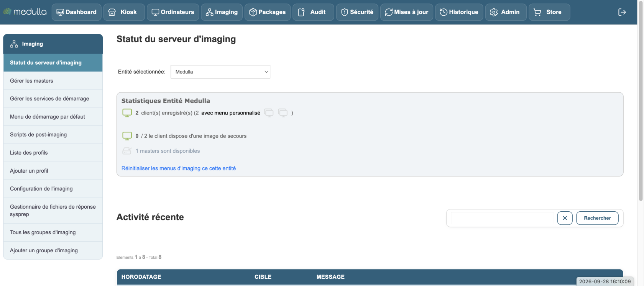Click the page's vertical scrollbar

(641, 101)
